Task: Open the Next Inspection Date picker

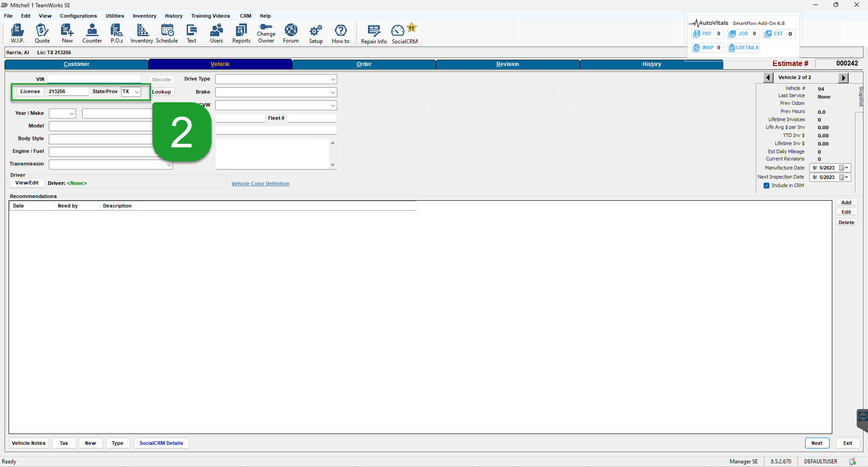Action: 844,177
